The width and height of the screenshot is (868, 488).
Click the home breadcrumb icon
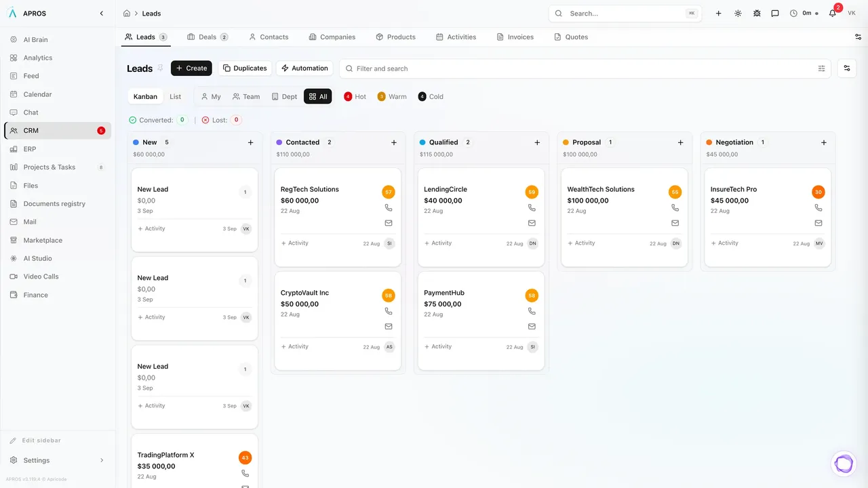tap(127, 14)
